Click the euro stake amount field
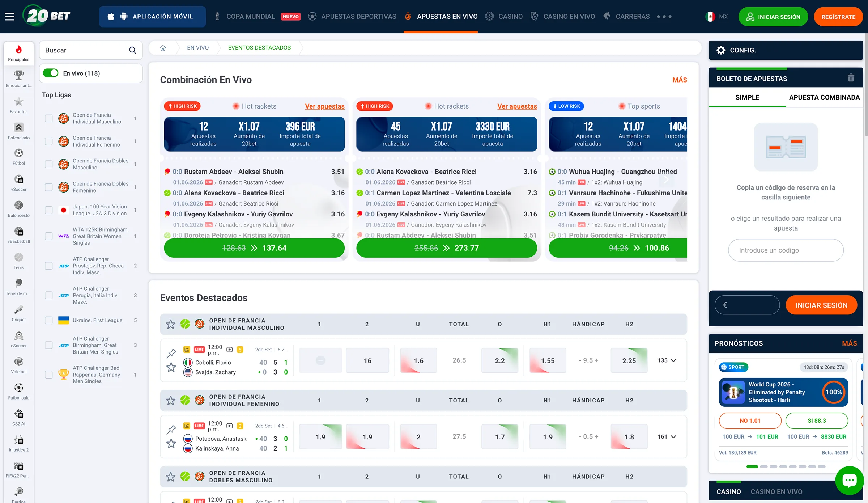This screenshot has height=503, width=868. coord(747,305)
